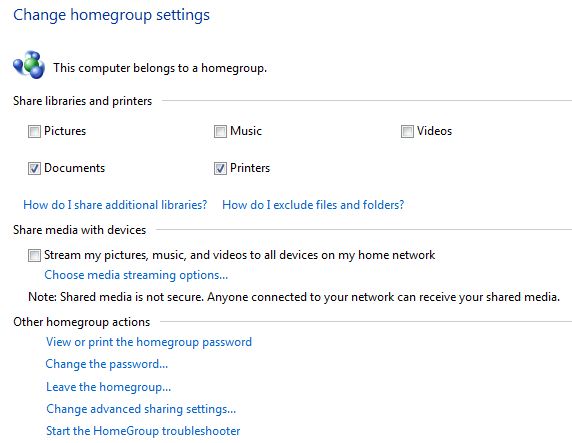
Task: Disable Printers sharing checkbox
Action: point(220,168)
